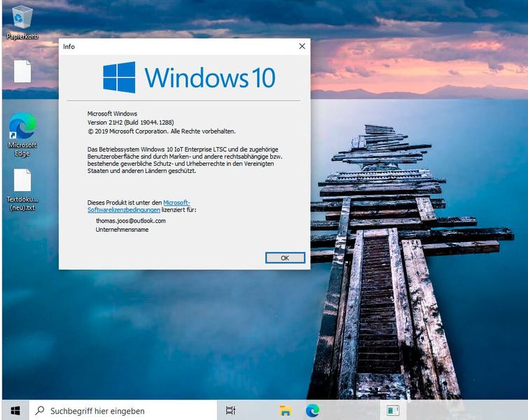Open the Papierkorb recycle bin icon

(x=22, y=22)
